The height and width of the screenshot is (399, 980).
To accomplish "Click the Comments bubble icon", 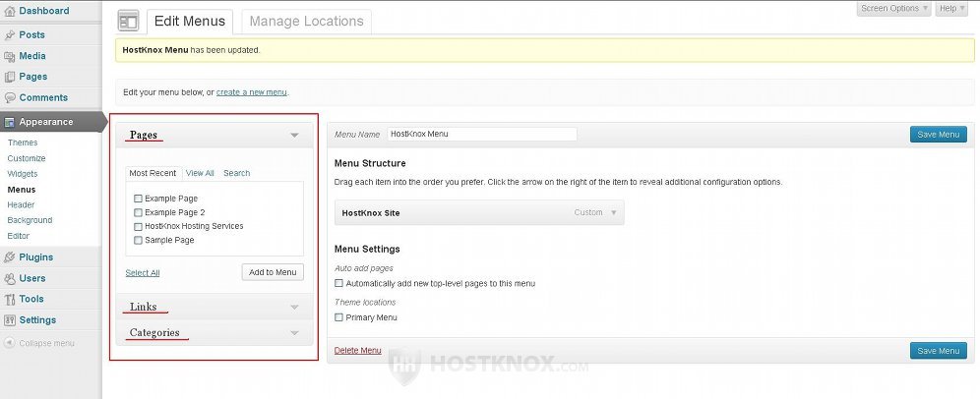I will coord(10,98).
